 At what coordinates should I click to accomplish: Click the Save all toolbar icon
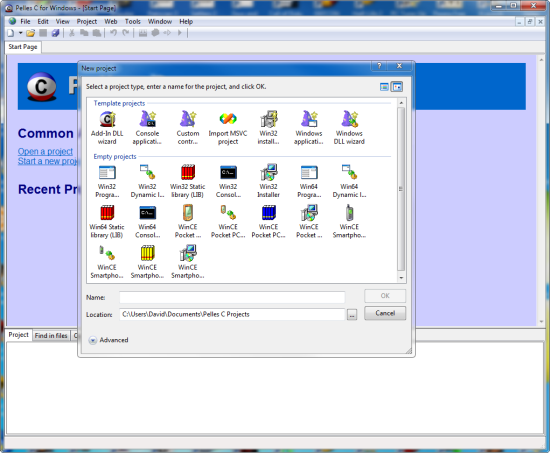pos(55,33)
